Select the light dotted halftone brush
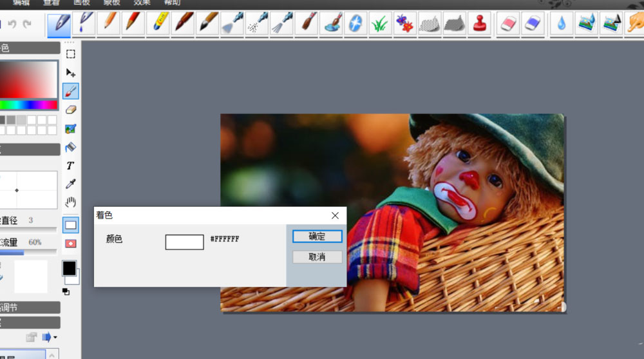The width and height of the screenshot is (644, 359). [429, 24]
